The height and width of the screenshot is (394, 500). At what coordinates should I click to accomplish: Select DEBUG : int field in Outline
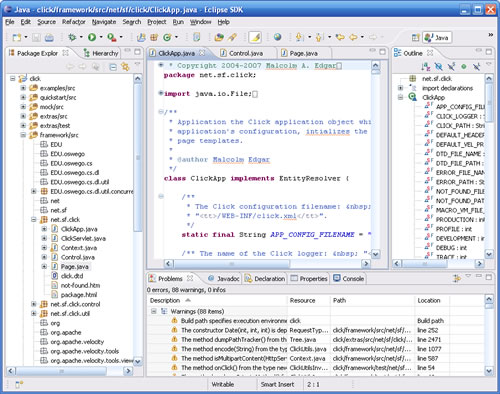point(451,248)
